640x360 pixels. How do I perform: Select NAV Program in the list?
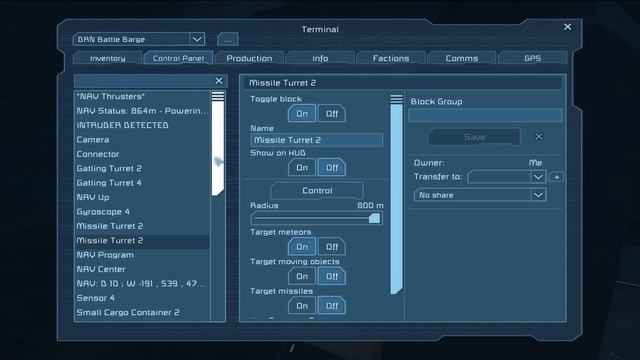coord(142,255)
